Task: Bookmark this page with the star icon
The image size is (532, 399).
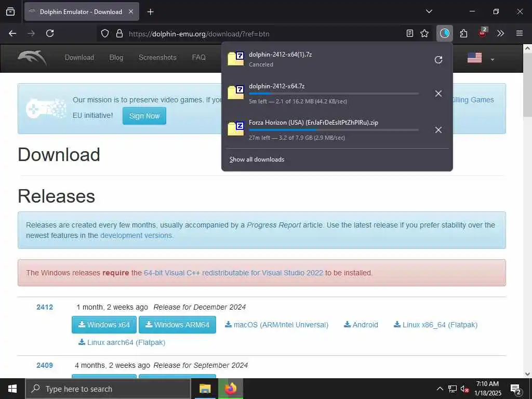Action: pyautogui.click(x=424, y=33)
